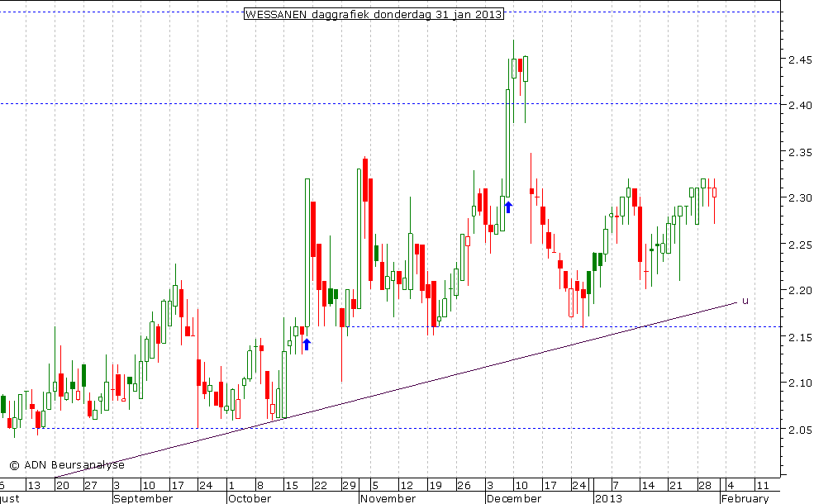The height and width of the screenshot is (504, 814).
Task: Click the 2.25 price axis label
Action: coord(800,245)
